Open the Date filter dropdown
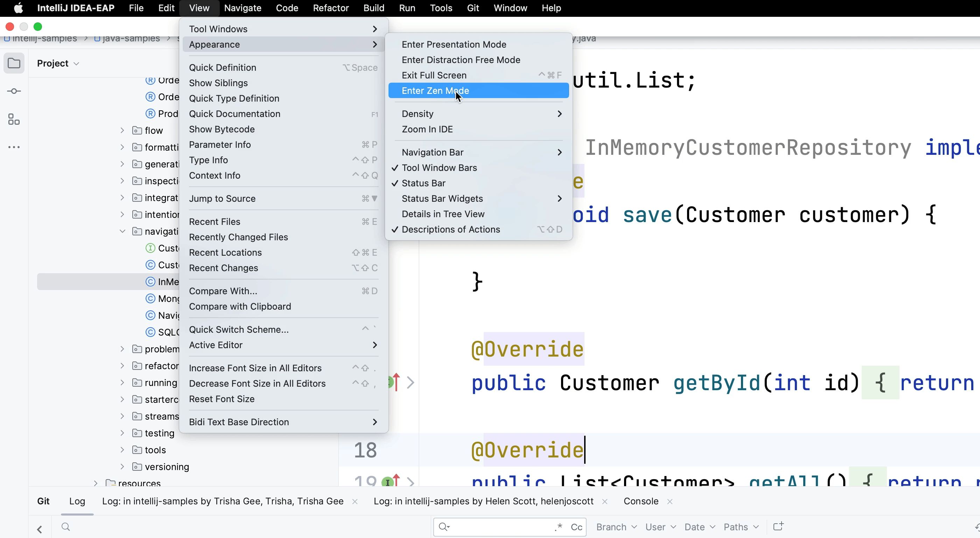 click(x=700, y=527)
